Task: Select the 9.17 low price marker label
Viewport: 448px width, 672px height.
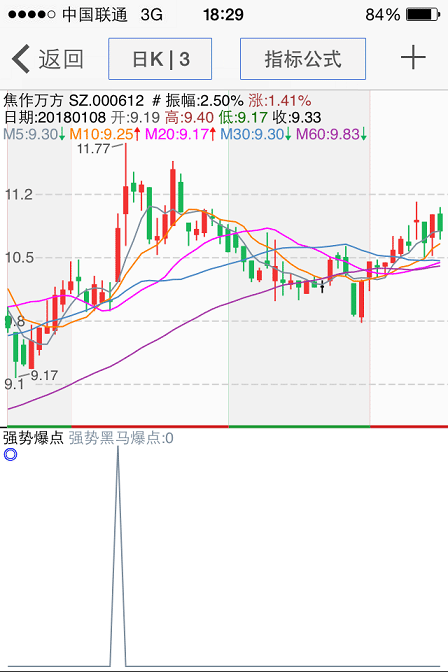Action: click(x=44, y=375)
